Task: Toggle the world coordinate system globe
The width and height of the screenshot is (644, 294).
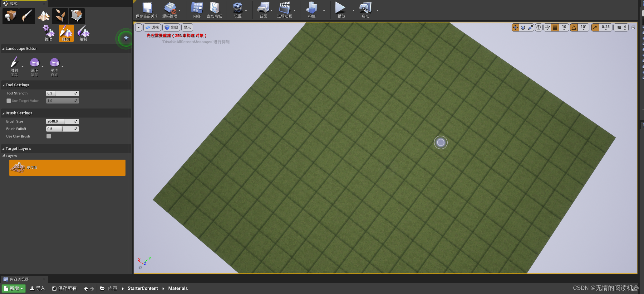Action: click(539, 27)
